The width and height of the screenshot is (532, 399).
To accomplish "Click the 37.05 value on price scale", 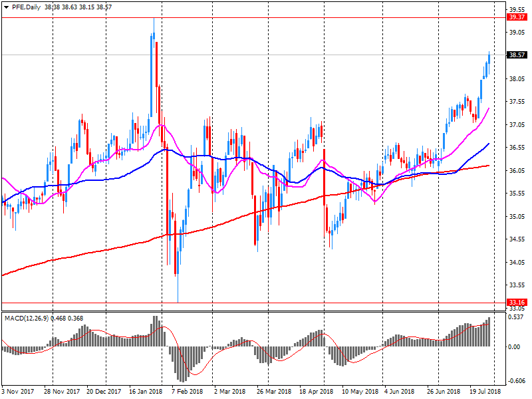I will click(x=517, y=124).
